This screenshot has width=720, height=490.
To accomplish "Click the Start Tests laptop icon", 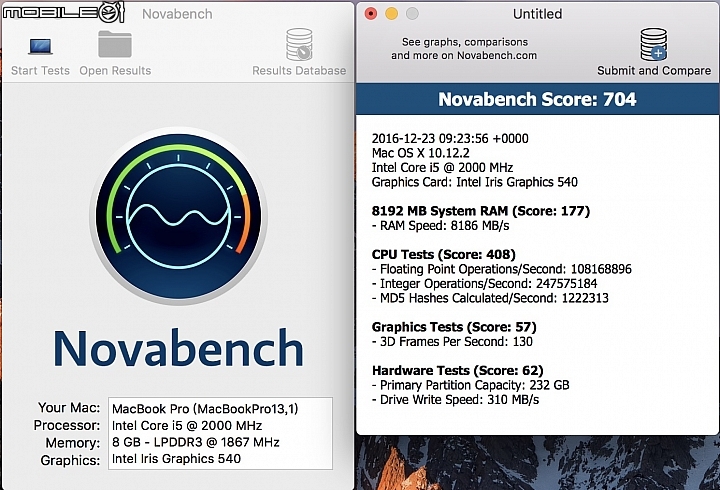I will (40, 46).
